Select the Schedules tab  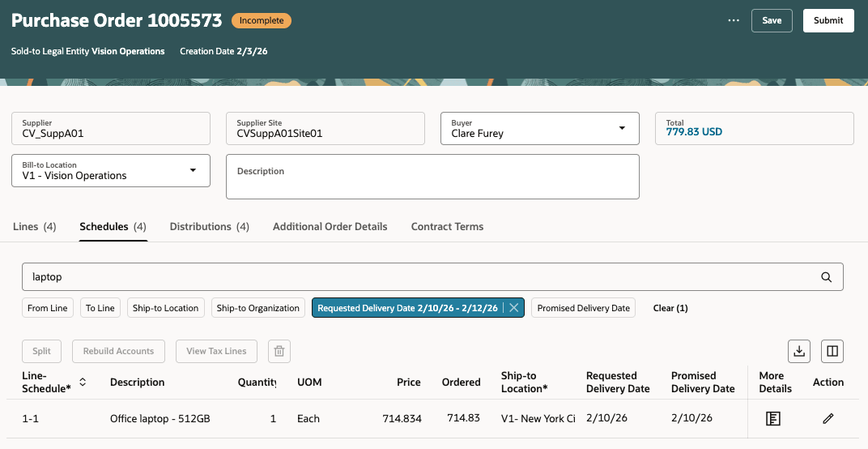click(113, 227)
